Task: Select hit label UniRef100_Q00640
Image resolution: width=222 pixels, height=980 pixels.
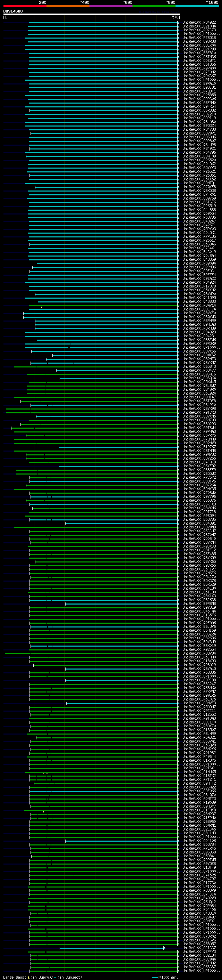Action: click(199, 539)
